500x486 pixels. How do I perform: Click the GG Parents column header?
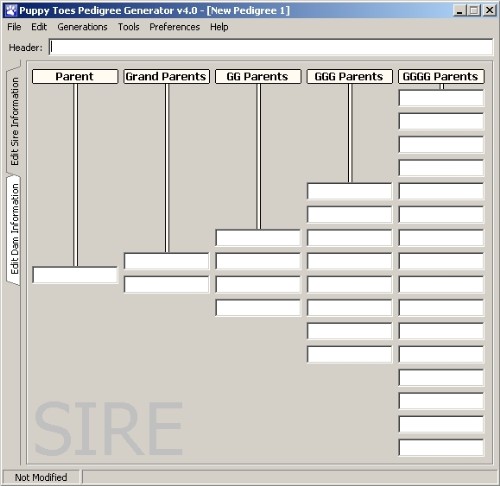point(258,76)
